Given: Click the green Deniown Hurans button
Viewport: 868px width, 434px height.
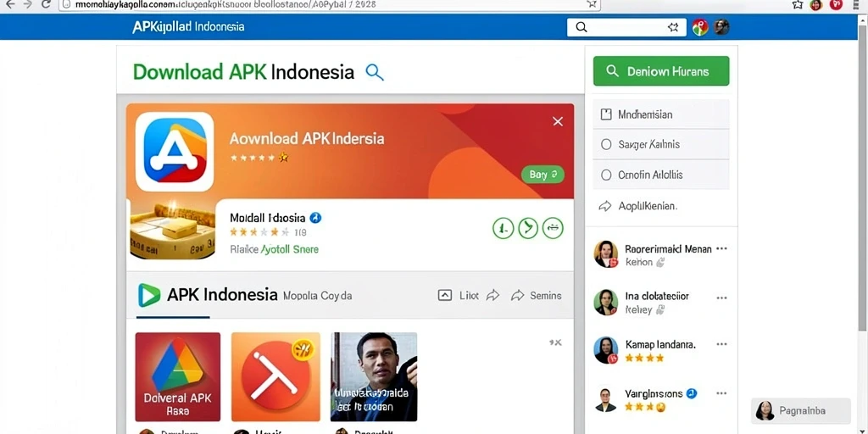Looking at the screenshot, I should click(x=661, y=71).
